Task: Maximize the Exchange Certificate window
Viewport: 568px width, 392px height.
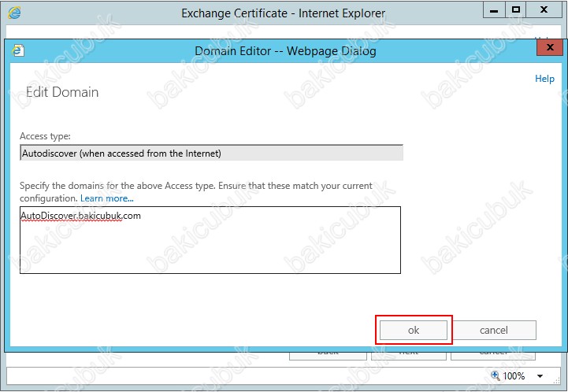Action: point(516,10)
